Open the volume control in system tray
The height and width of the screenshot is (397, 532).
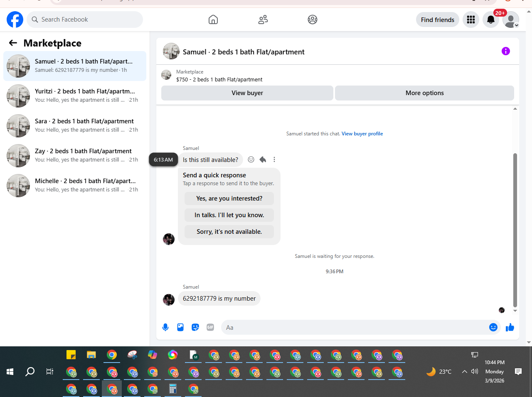click(x=475, y=372)
